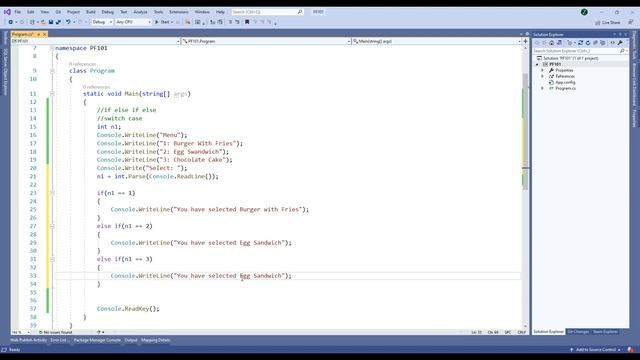Collapse the else if(n1 == 3) block
This screenshot has width=640, height=360.
(52, 259)
